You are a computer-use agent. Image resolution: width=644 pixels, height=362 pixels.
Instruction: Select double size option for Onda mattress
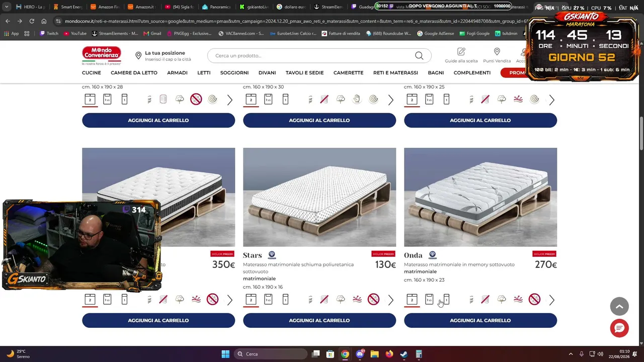coord(412,300)
